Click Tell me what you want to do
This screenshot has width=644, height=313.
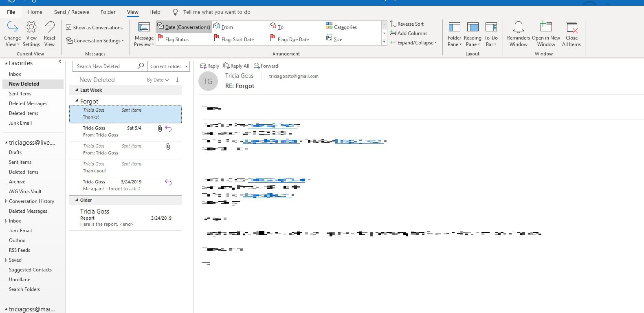(x=217, y=12)
